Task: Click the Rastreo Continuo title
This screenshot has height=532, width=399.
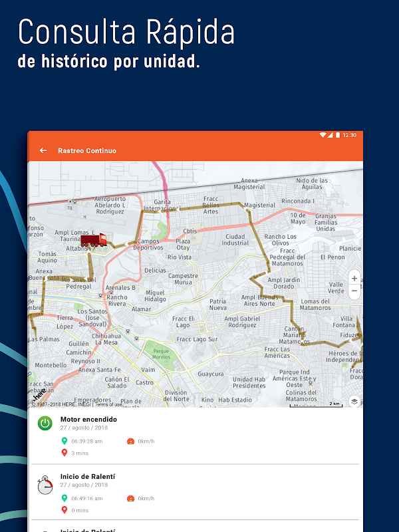Action: click(87, 151)
